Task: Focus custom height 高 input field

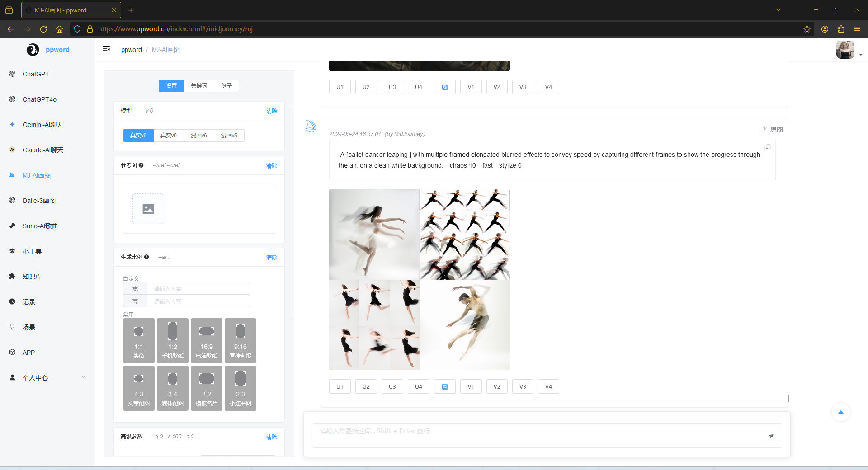Action: [x=198, y=301]
